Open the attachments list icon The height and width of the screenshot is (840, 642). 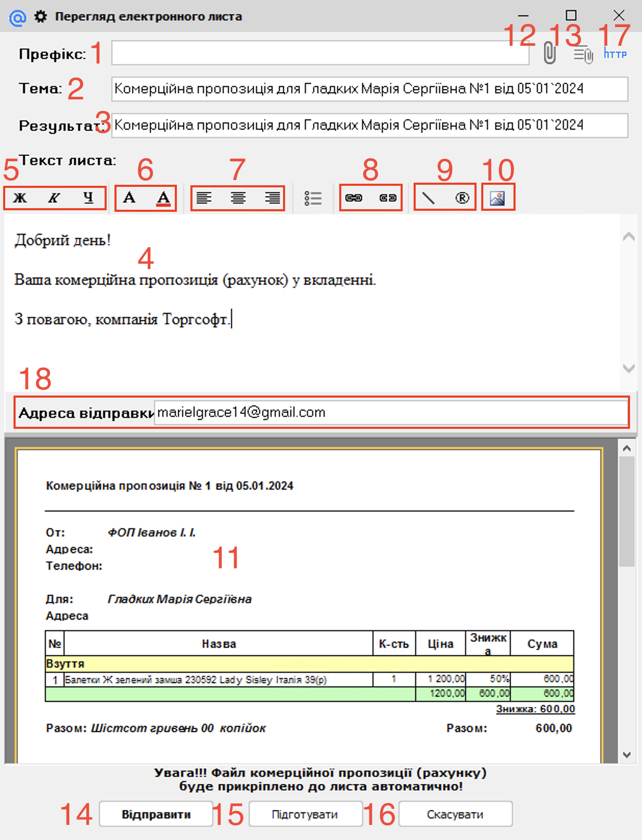coord(583,54)
